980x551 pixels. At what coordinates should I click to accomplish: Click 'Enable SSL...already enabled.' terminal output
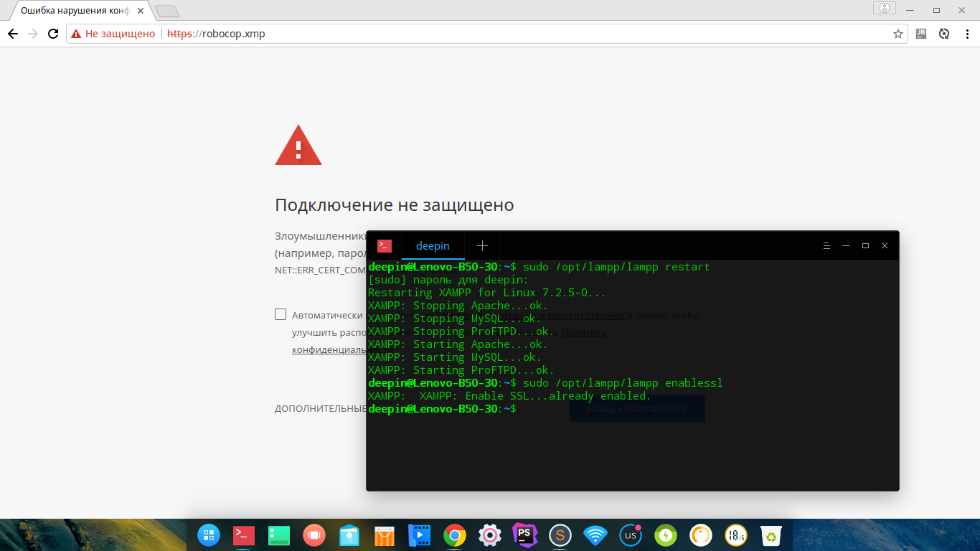pyautogui.click(x=558, y=396)
